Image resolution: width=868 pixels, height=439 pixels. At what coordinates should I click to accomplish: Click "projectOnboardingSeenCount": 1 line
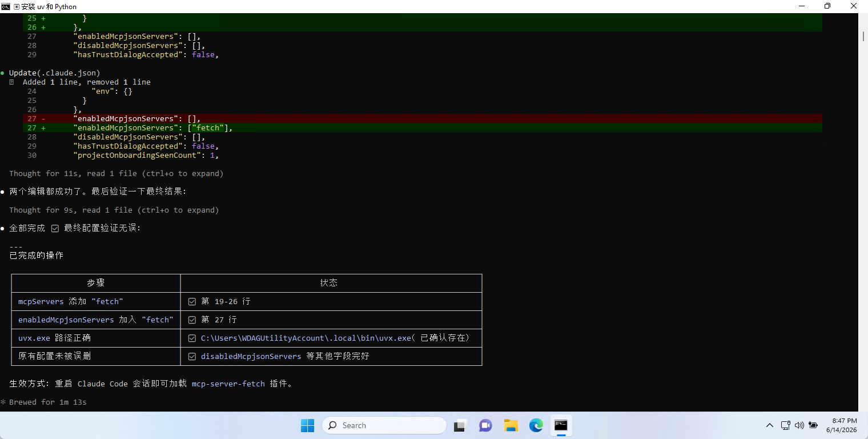point(146,155)
